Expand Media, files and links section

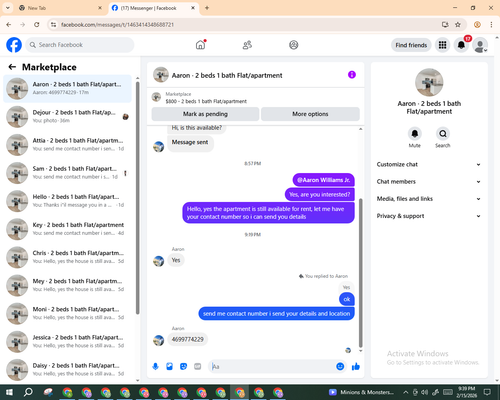pyautogui.click(x=429, y=199)
